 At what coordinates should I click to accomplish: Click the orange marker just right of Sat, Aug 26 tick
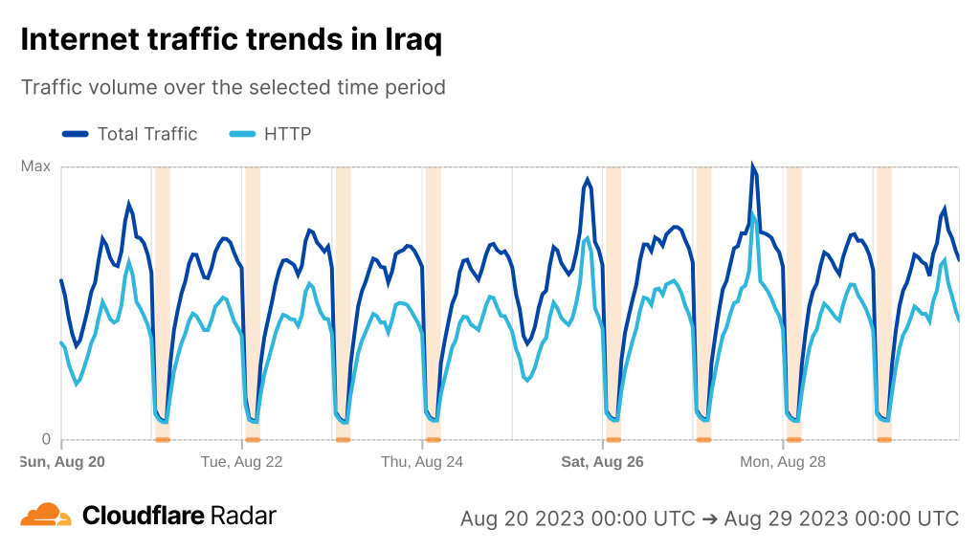pos(613,439)
